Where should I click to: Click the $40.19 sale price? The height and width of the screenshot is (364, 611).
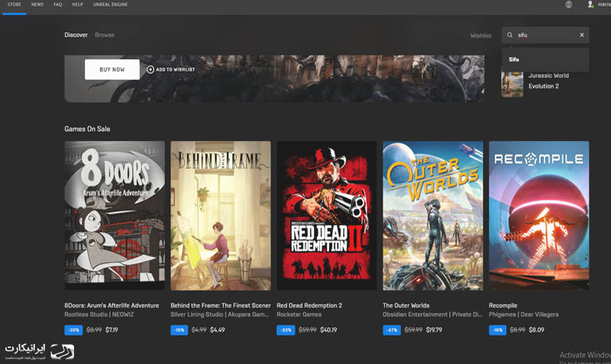pos(328,330)
